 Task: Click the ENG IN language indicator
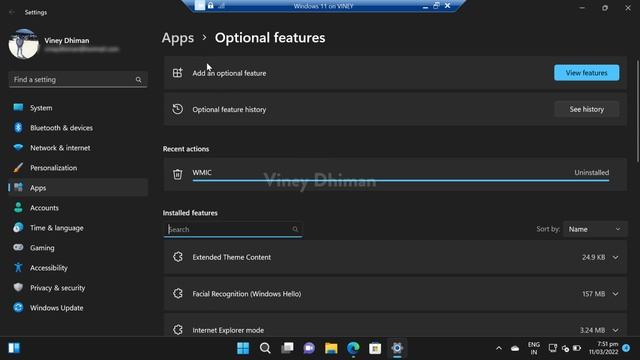click(534, 348)
